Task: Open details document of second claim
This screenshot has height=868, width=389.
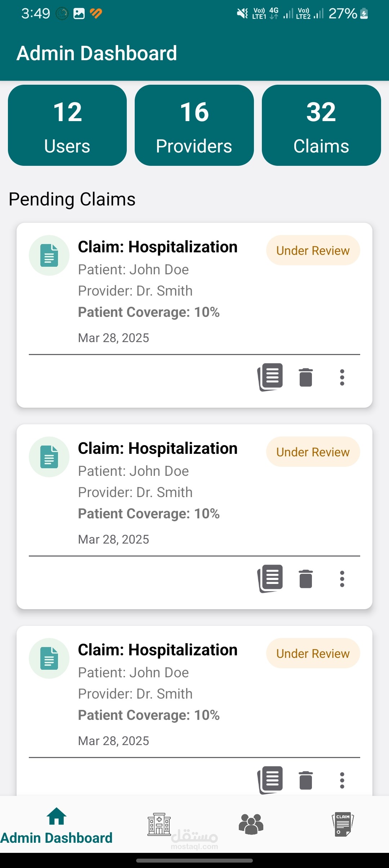Action: [x=270, y=579]
